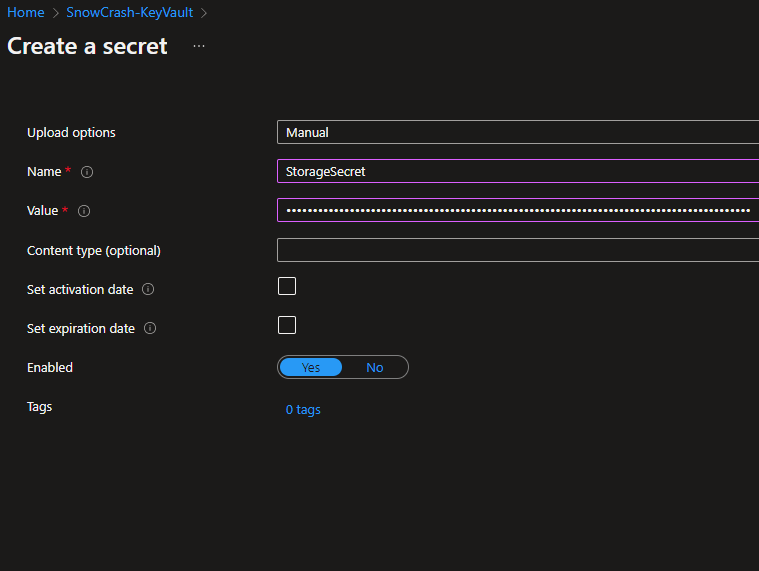The image size is (759, 571).
Task: Click the info icon next to Name
Action: pos(87,172)
